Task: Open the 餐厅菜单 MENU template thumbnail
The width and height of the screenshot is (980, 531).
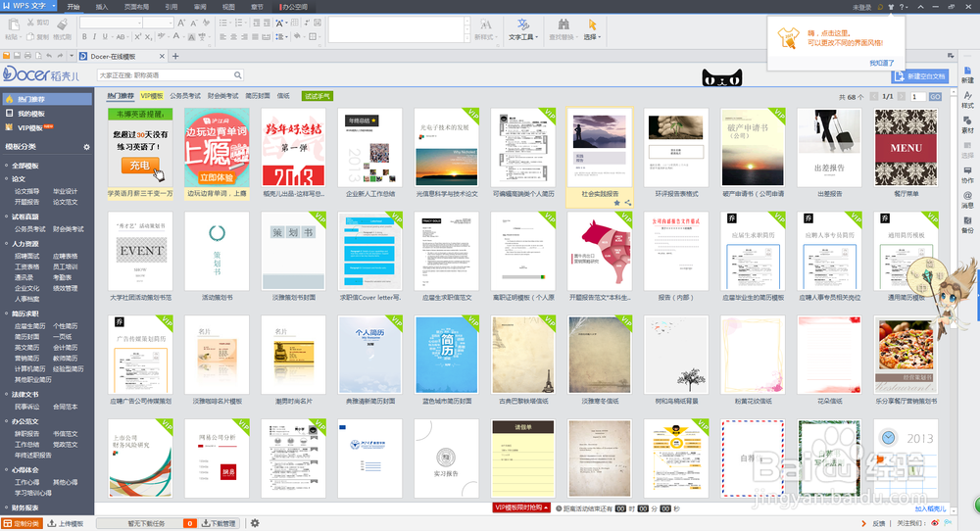Action: point(906,147)
